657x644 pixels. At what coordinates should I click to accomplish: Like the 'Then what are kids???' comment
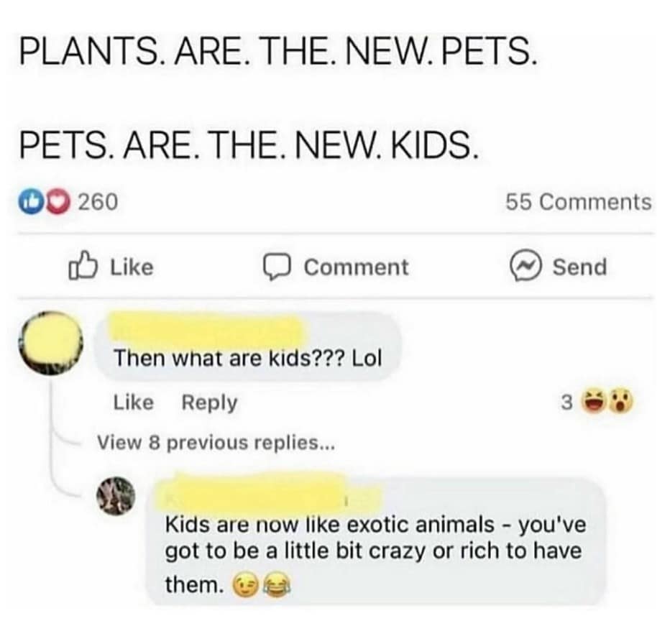pos(134,403)
